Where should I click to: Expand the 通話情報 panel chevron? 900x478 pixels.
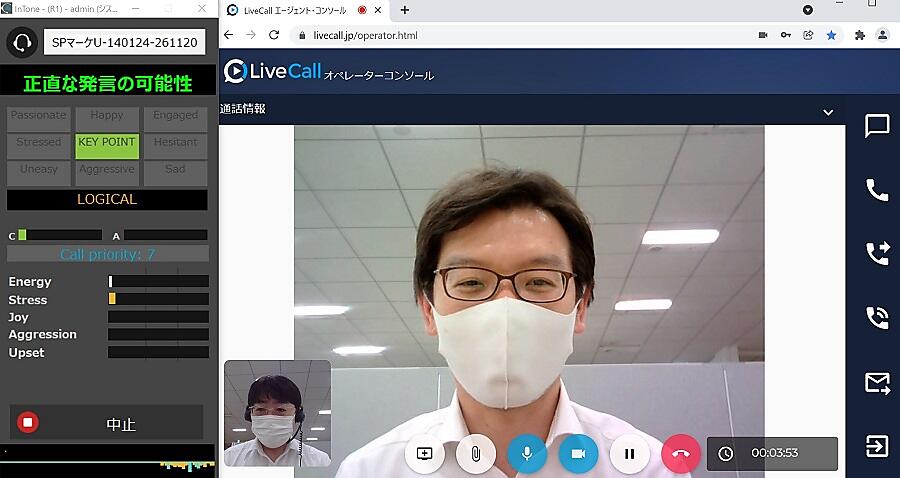pos(828,112)
